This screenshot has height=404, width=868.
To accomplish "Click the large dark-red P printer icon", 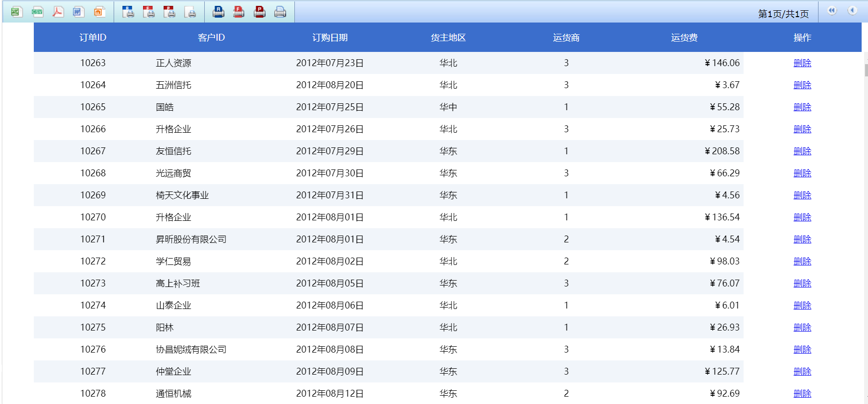I will tap(260, 12).
